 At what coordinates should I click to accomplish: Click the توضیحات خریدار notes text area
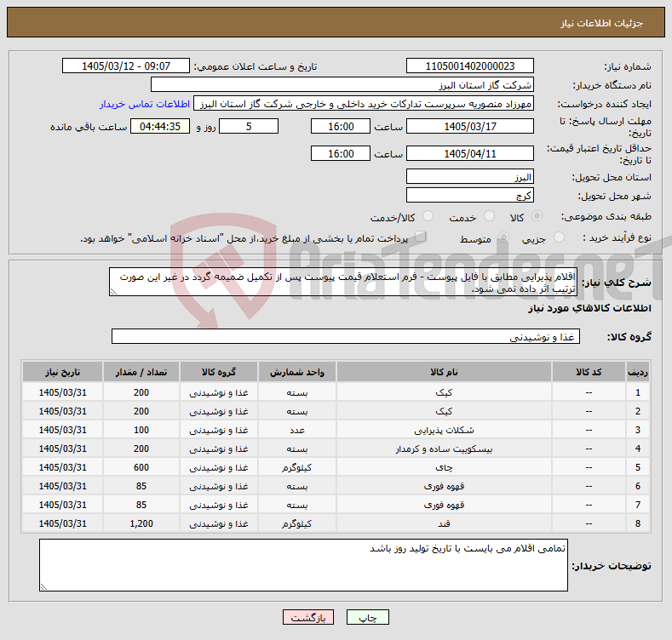[303, 565]
